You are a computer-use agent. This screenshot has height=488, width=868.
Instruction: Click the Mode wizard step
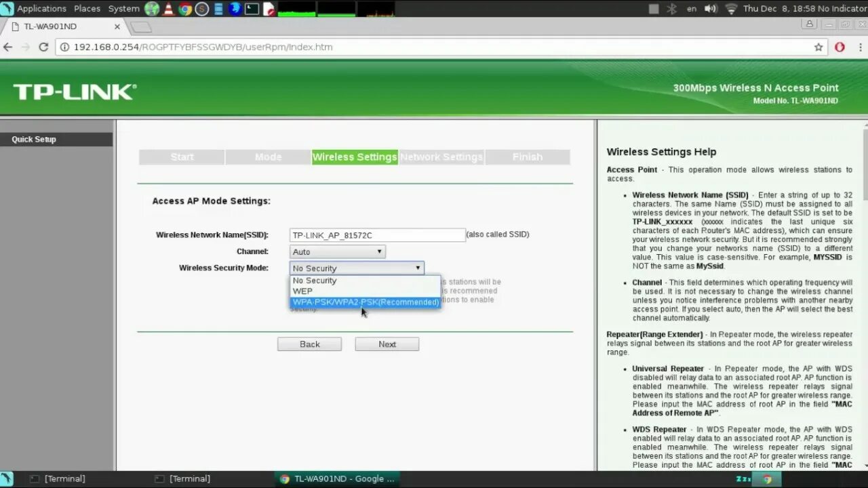268,157
